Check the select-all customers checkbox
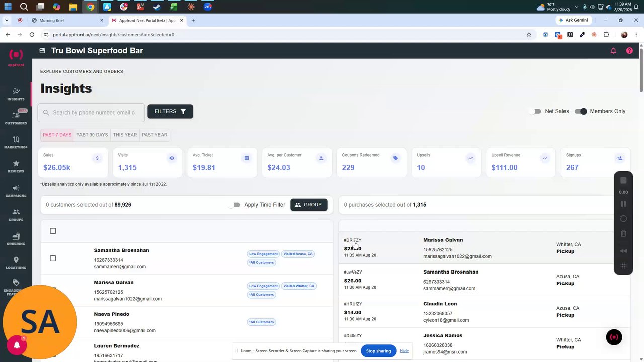 (x=53, y=231)
